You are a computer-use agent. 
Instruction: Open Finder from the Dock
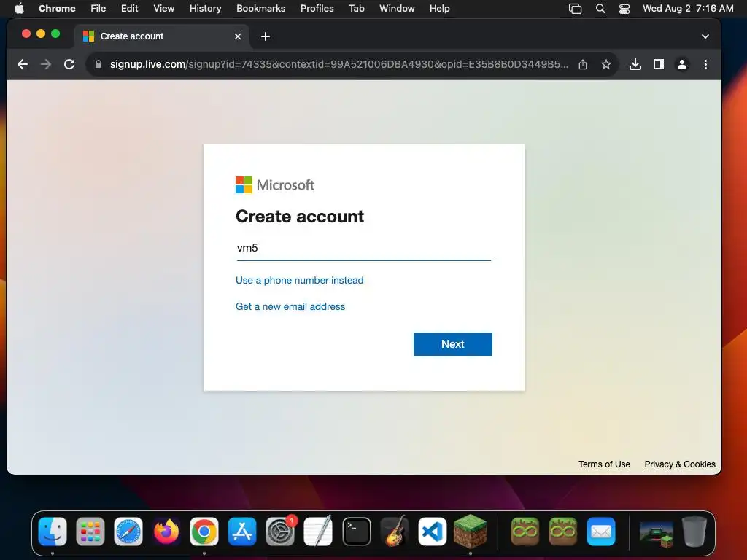(x=53, y=532)
